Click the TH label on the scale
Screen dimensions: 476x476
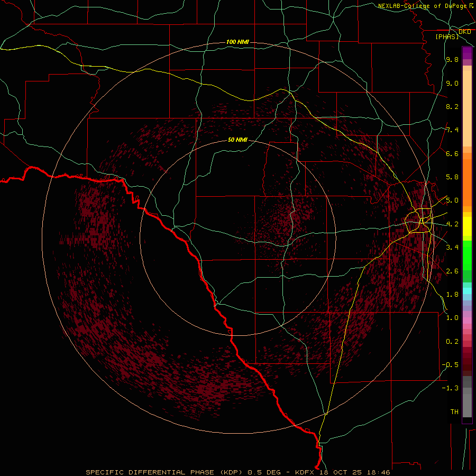[x=454, y=412]
